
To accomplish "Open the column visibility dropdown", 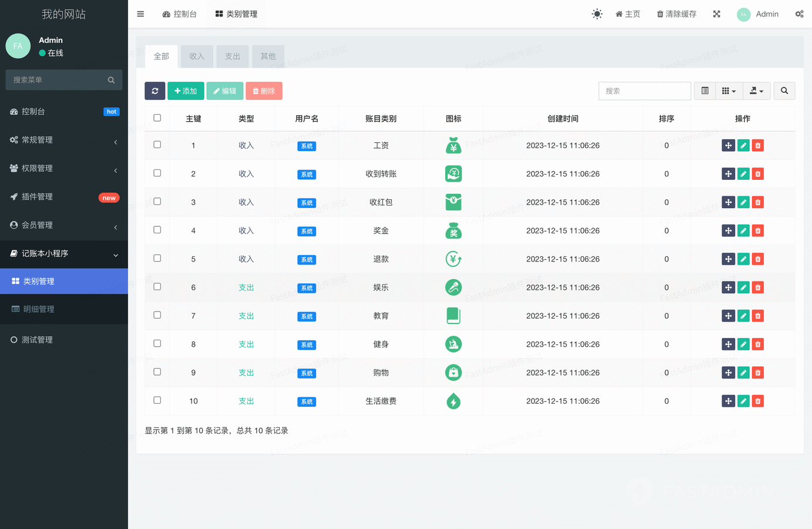I will click(729, 91).
